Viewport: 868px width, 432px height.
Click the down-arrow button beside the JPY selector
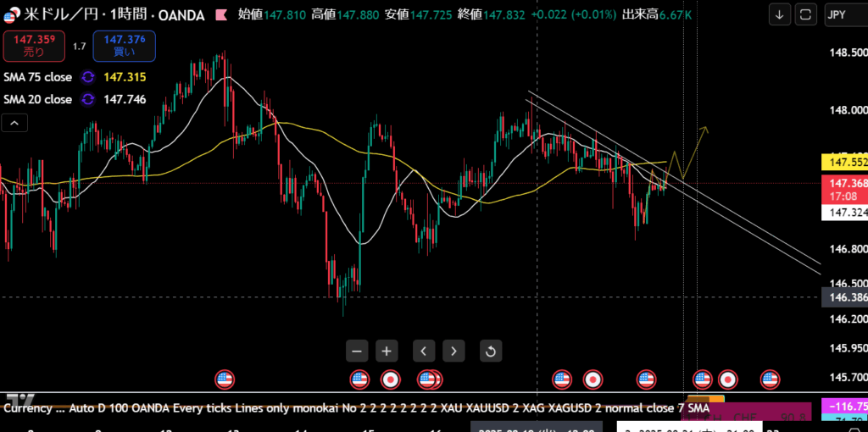(780, 14)
